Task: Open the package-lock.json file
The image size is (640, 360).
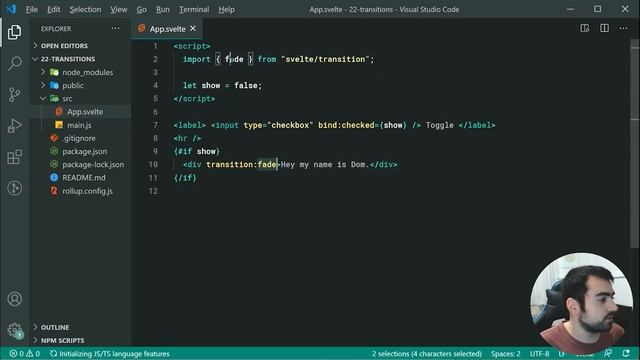Action: [93, 164]
